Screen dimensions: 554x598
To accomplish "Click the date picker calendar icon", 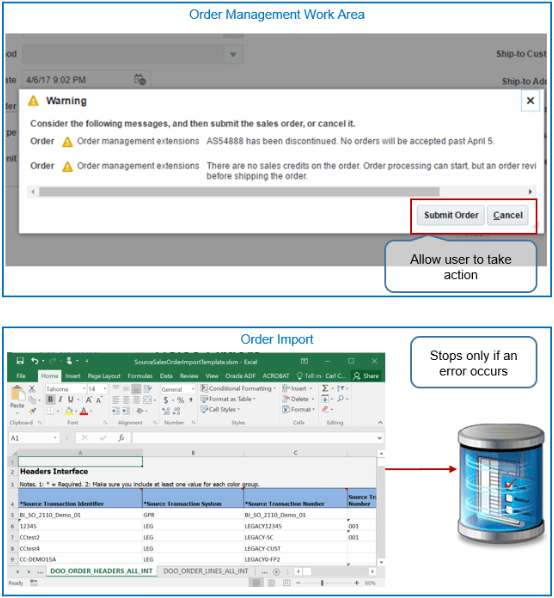I will coord(140,79).
